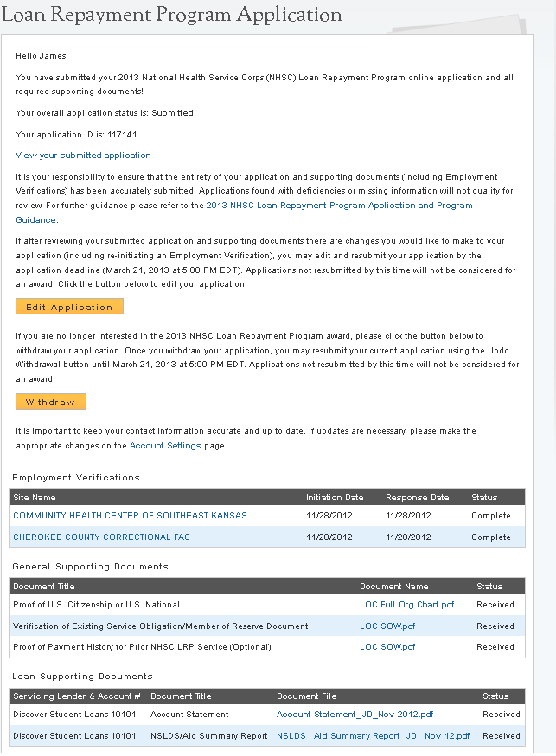Open LOC SOW.pdf in the Payment History row

[x=387, y=647]
